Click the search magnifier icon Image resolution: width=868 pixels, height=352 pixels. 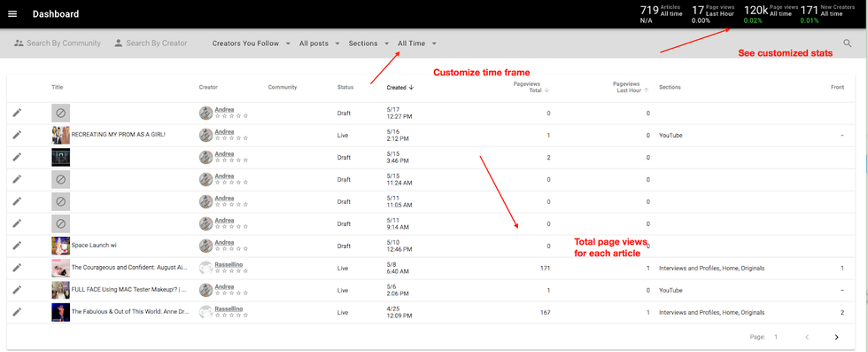pyautogui.click(x=848, y=43)
